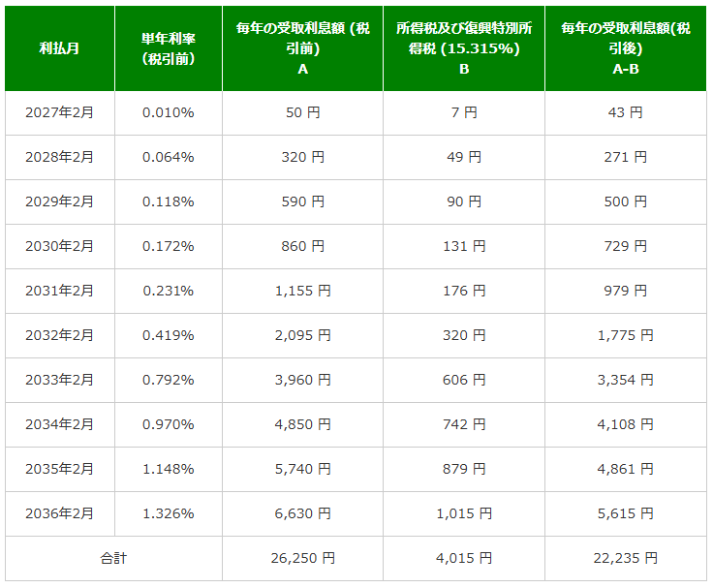
Task: Click the 26,250 円 total pre-tax cell
Action: (x=302, y=558)
